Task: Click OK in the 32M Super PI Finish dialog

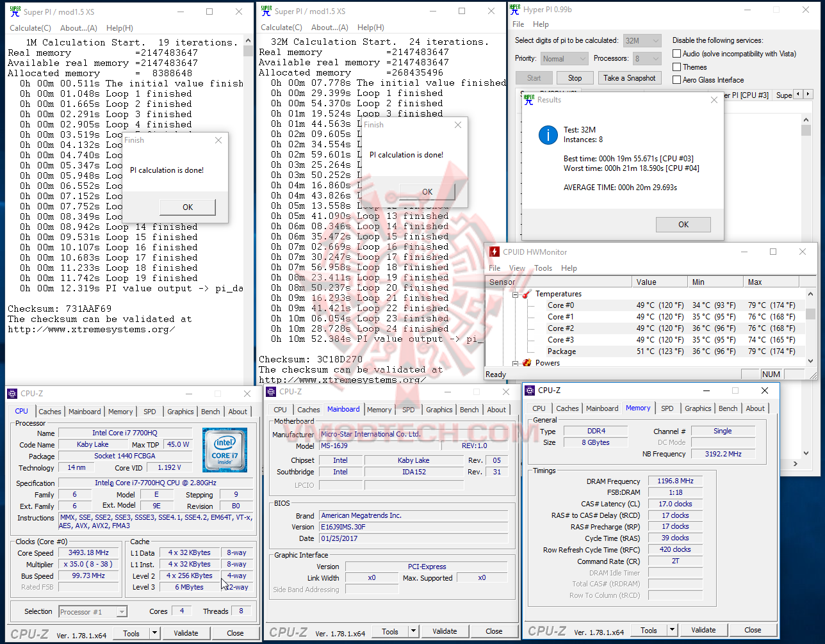Action: (x=427, y=192)
